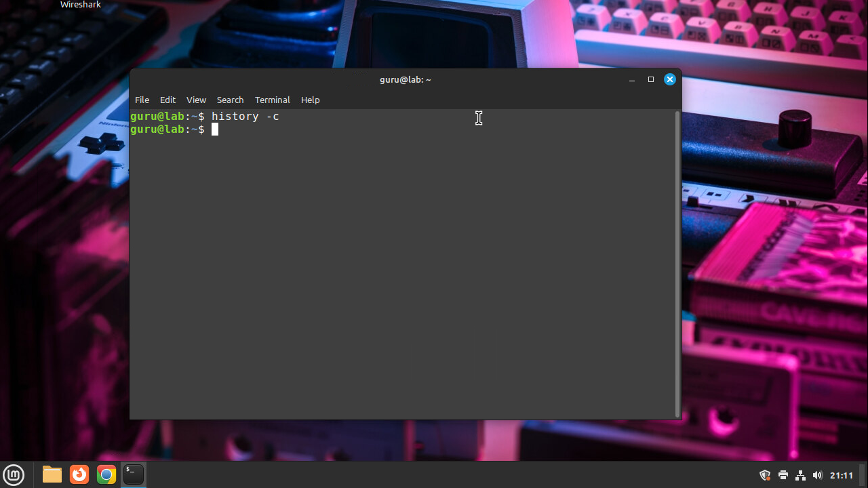Open the View menu in terminal
Screen dimensions: 868x488
click(196, 100)
